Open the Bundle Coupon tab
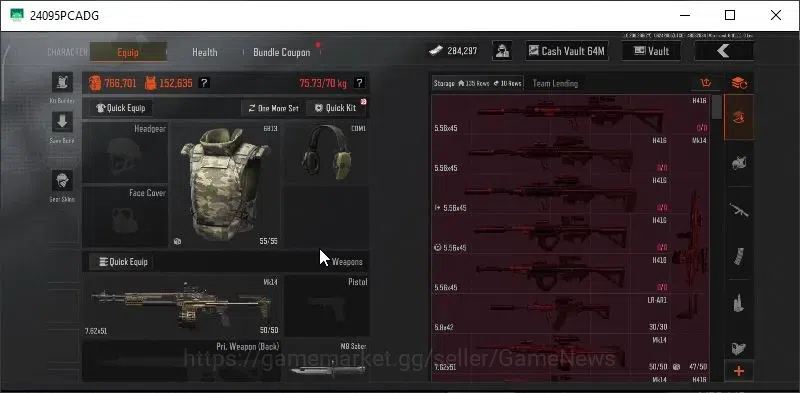This screenshot has height=393, width=800. click(x=282, y=52)
